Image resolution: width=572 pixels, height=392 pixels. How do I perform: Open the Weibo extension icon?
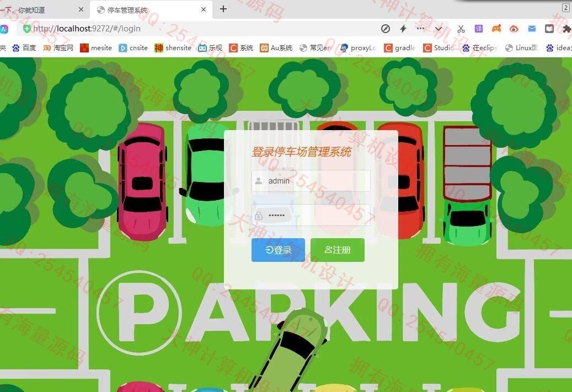514,29
